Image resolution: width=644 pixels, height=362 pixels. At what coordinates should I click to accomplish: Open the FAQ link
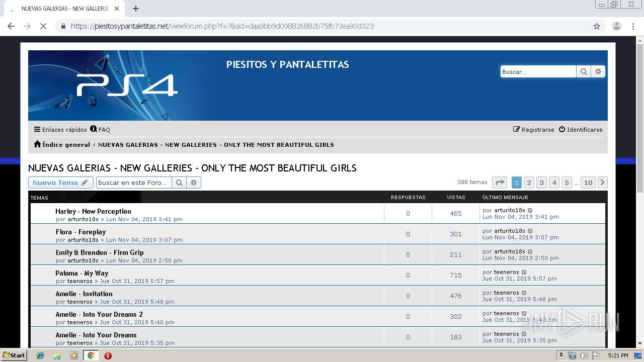pos(100,130)
